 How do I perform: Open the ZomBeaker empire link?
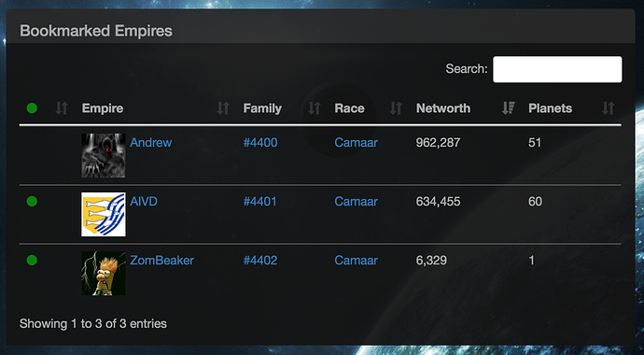(161, 260)
